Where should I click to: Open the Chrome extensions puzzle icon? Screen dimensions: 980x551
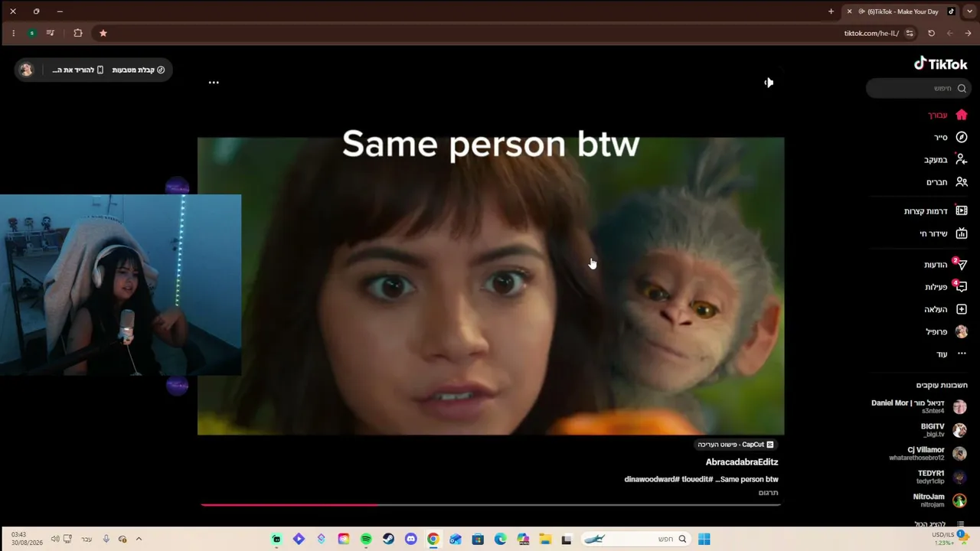click(78, 33)
